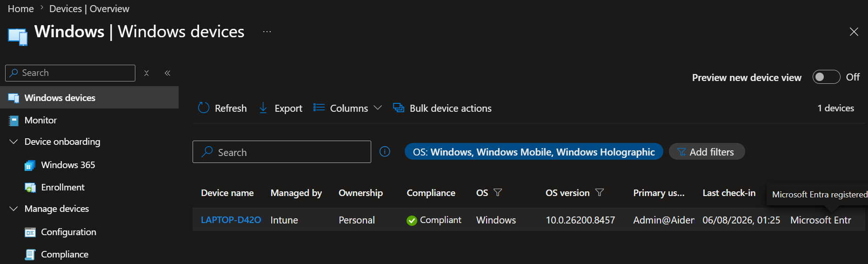The width and height of the screenshot is (868, 264).
Task: Sort by Managed by column header
Action: click(296, 193)
